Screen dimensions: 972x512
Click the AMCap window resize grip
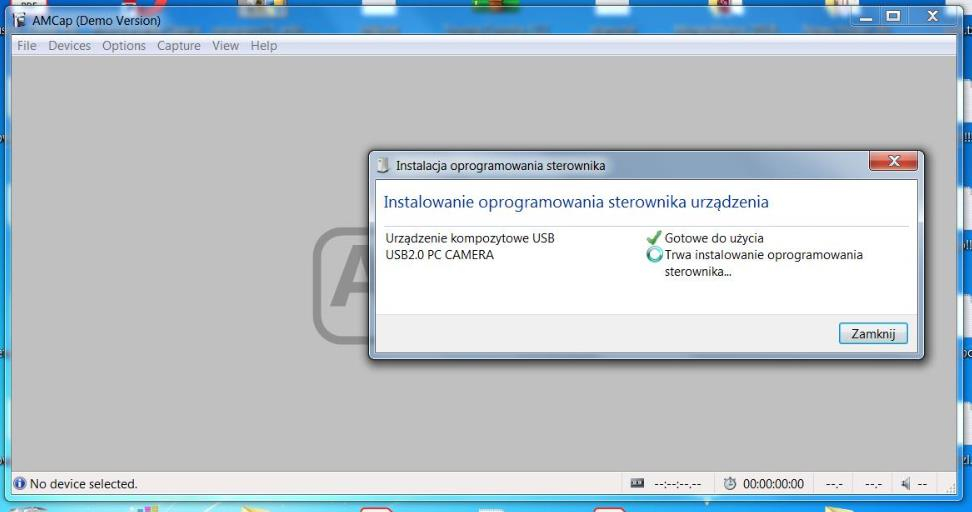(950, 488)
